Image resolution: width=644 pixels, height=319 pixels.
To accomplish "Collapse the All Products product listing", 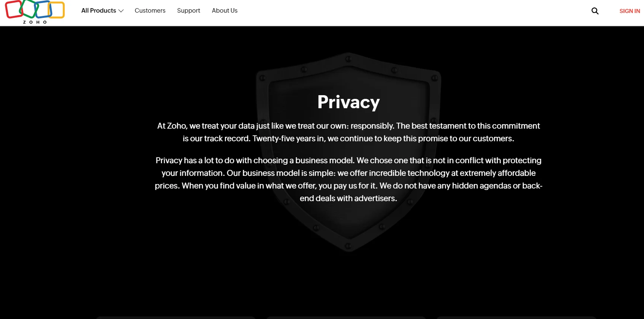I will [x=99, y=10].
